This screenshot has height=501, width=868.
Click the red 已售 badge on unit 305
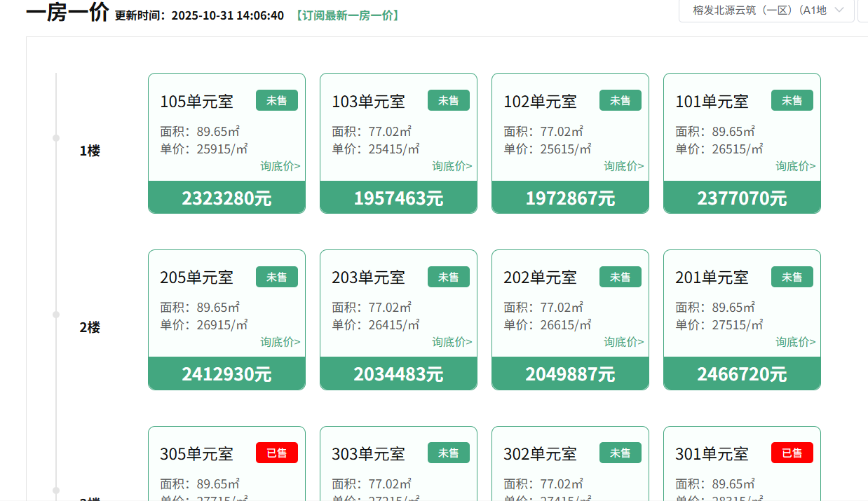(277, 453)
